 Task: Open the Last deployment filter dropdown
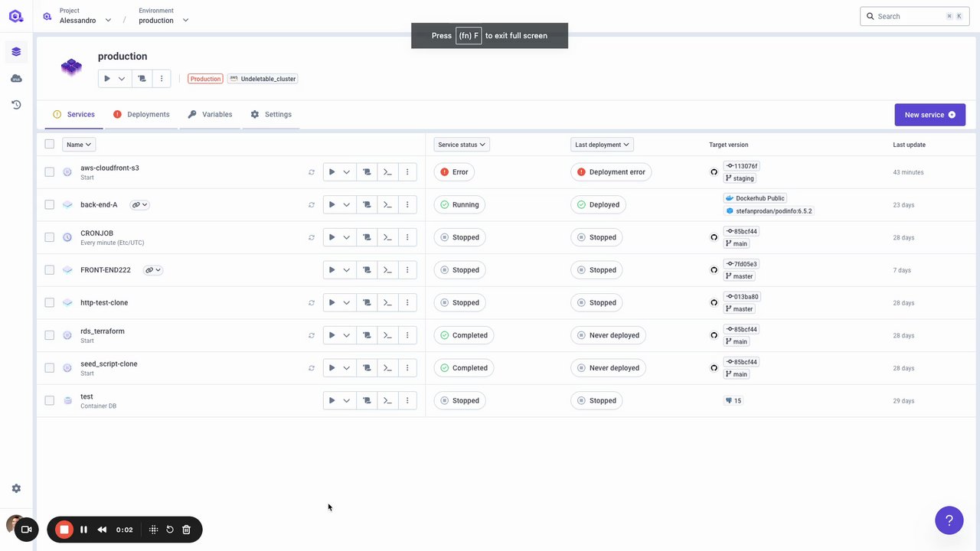tap(602, 145)
